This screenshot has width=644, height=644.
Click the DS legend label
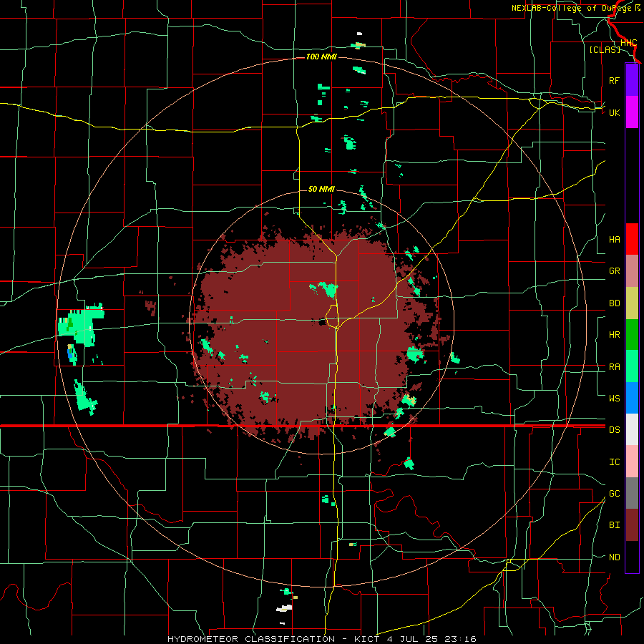pos(614,430)
